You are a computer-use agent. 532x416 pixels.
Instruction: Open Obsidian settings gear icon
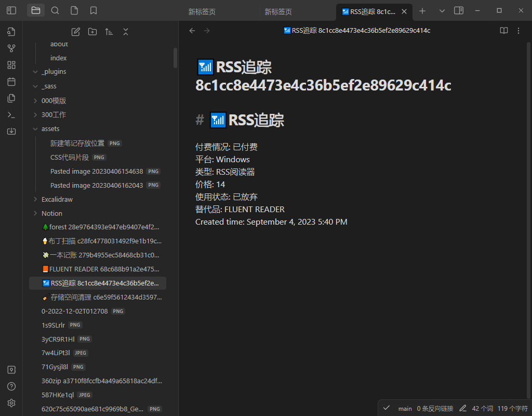(x=11, y=403)
